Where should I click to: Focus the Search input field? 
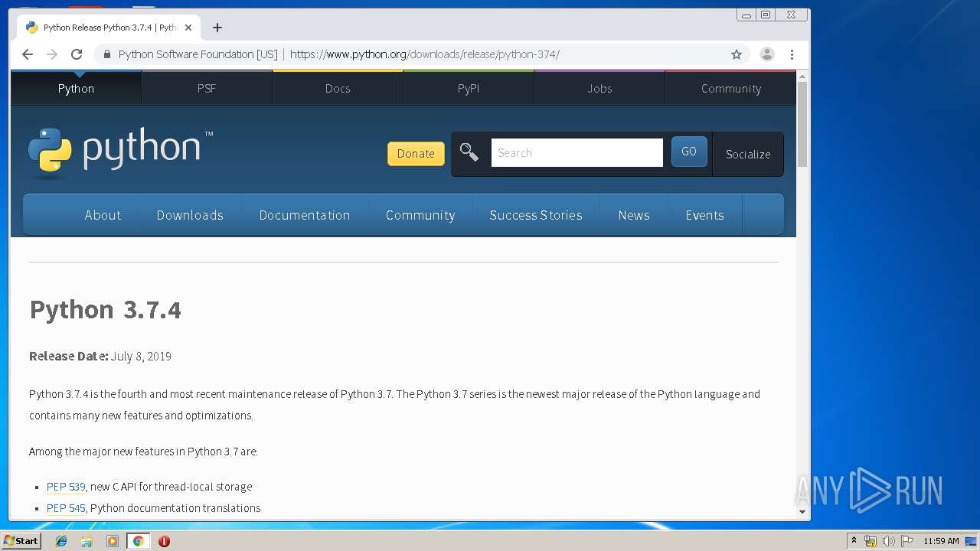[x=577, y=152]
